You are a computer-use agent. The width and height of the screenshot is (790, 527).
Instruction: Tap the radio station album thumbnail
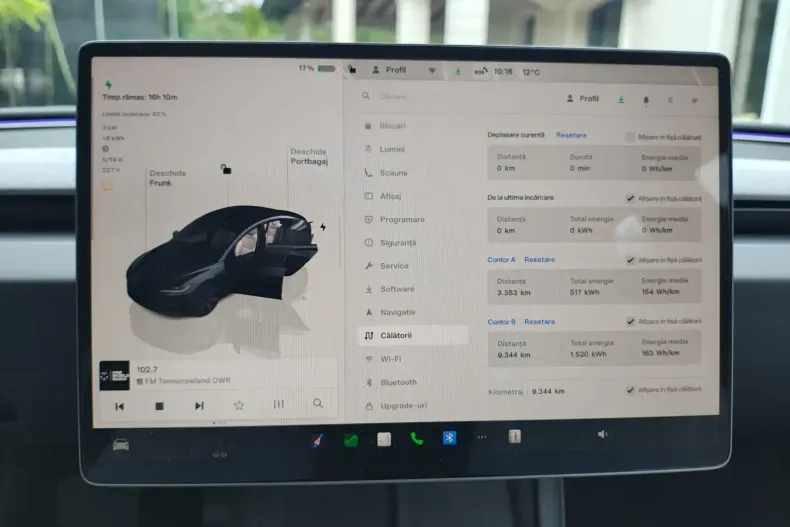click(114, 375)
